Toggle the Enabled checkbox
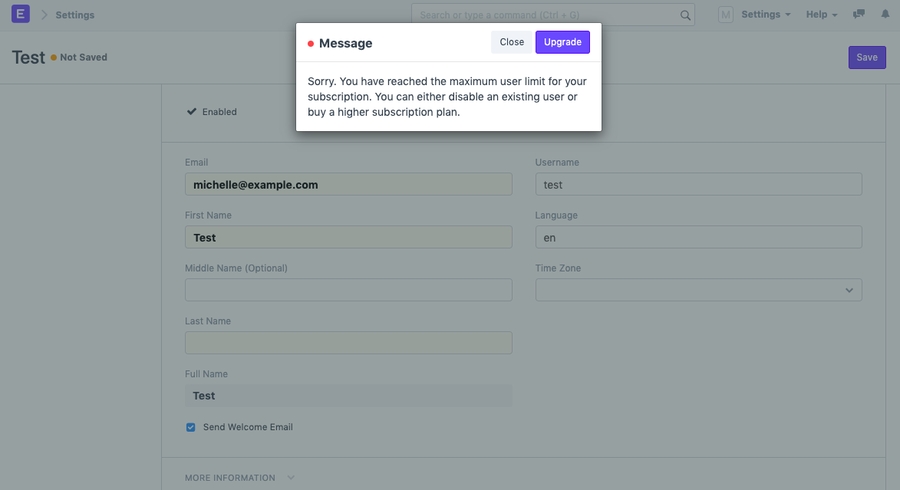Viewport: 900px width, 490px height. point(192,112)
